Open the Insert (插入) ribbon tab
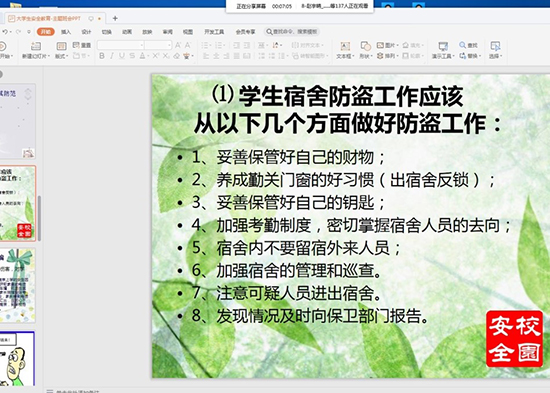This screenshot has height=393, width=550. [66, 32]
